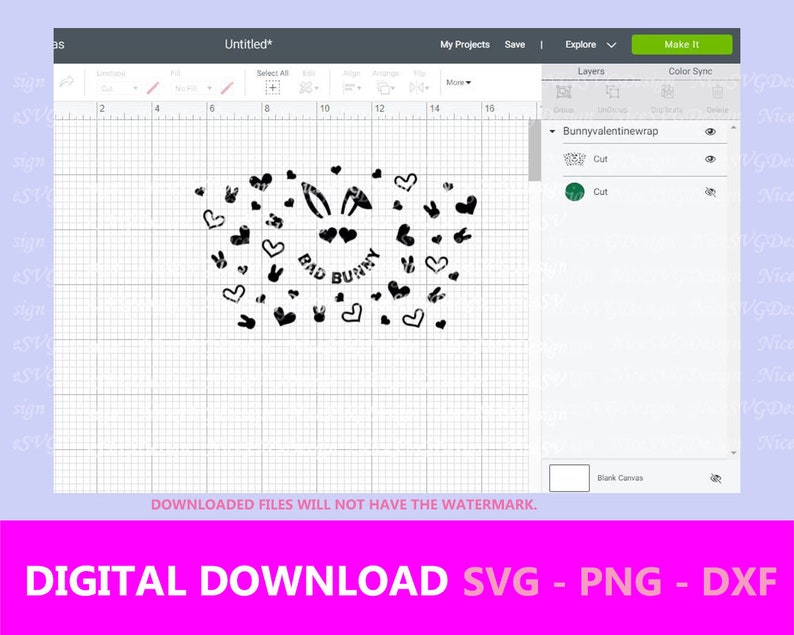Open the Flip tool dropdown
This screenshot has height=635, width=794.
coord(419,88)
